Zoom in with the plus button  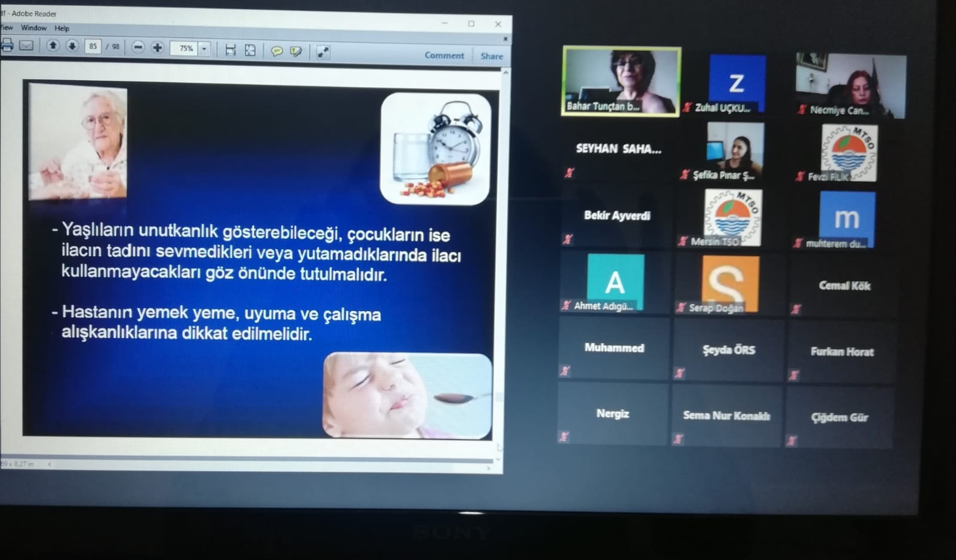157,47
